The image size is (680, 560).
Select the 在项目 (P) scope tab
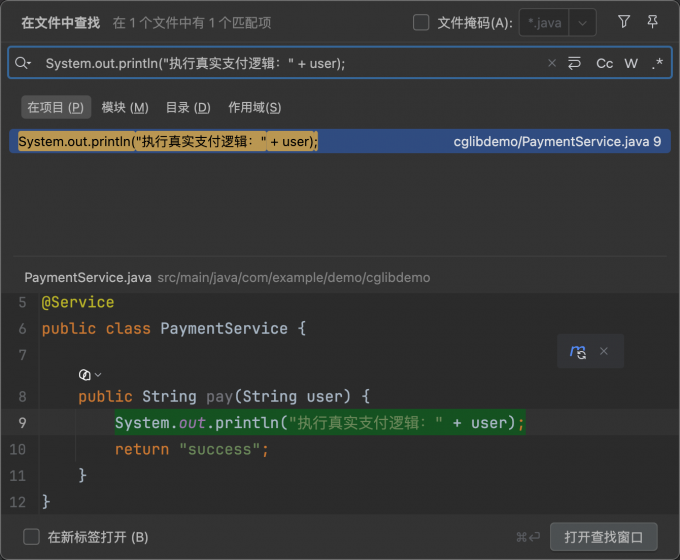coord(56,107)
